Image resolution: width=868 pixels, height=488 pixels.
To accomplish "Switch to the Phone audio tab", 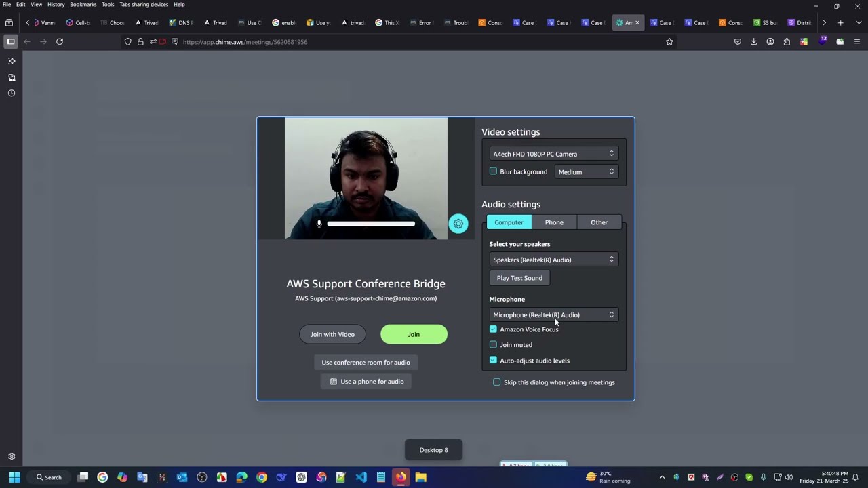I will [x=554, y=222].
